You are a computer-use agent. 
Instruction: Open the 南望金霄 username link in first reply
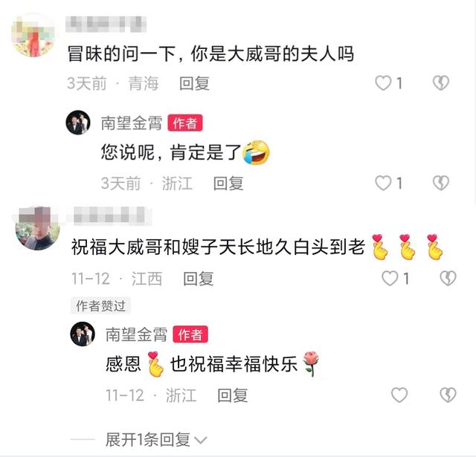point(132,123)
